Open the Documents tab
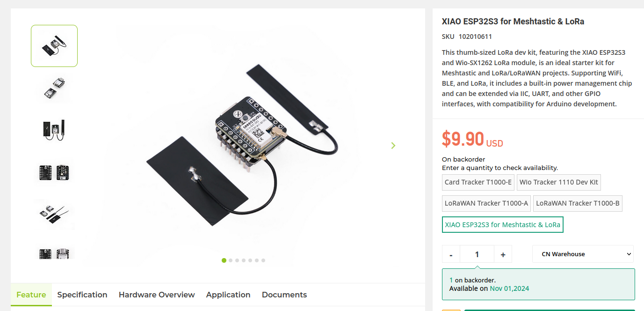The width and height of the screenshot is (644, 311). [284, 295]
